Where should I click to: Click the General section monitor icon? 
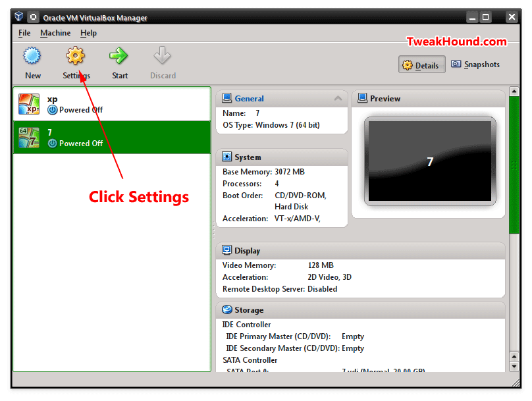tap(226, 98)
